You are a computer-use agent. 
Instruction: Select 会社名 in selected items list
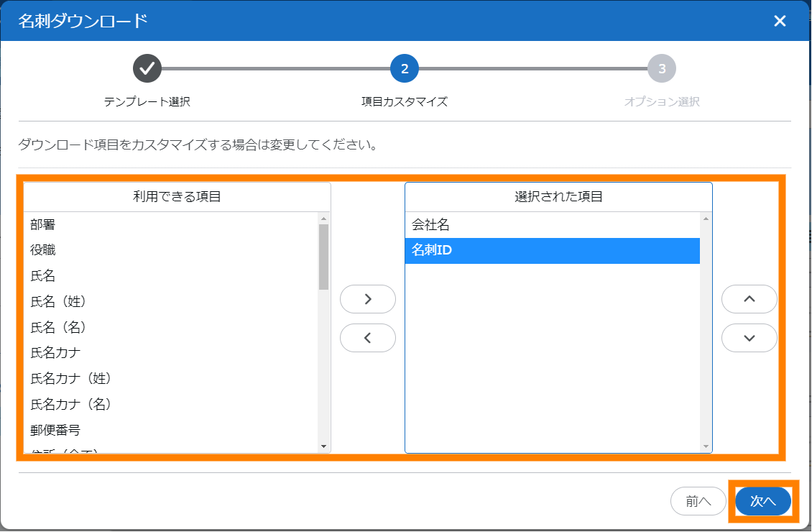(430, 225)
